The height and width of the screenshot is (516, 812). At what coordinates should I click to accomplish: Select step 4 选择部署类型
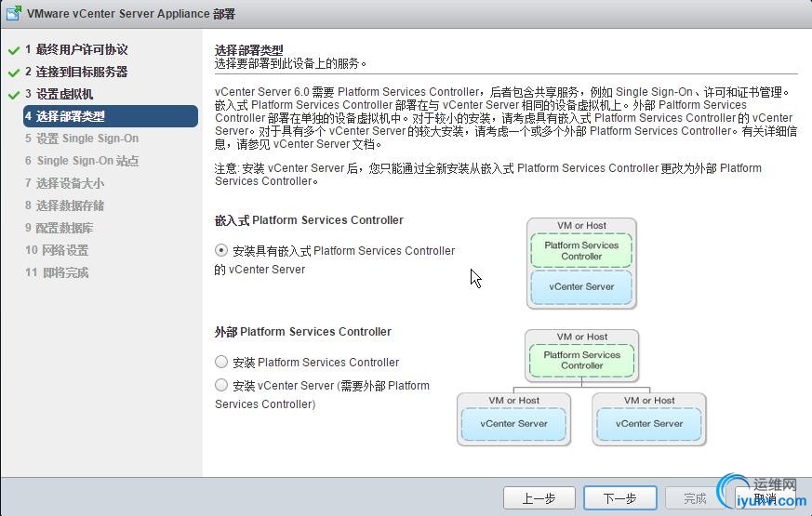111,116
